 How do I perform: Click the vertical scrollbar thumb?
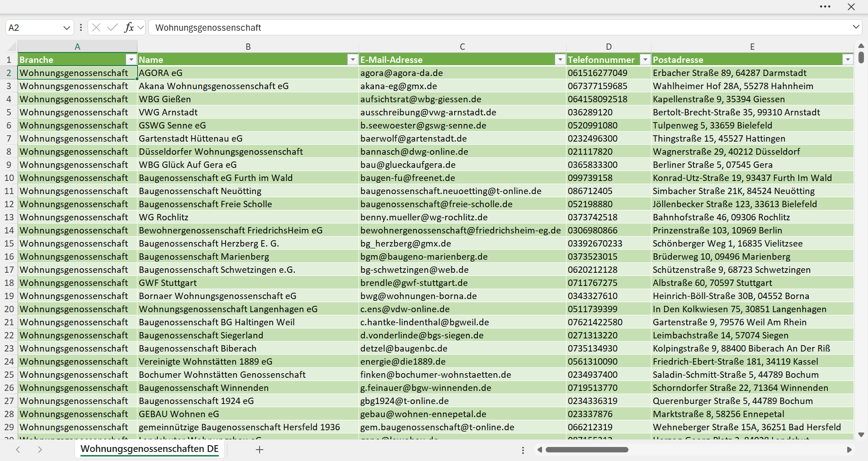click(x=861, y=57)
